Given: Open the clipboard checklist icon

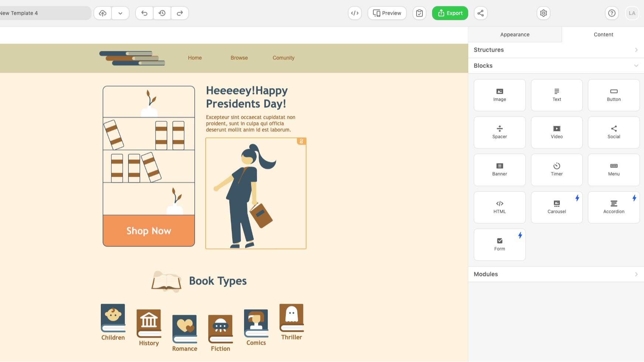Looking at the screenshot, I should [419, 13].
